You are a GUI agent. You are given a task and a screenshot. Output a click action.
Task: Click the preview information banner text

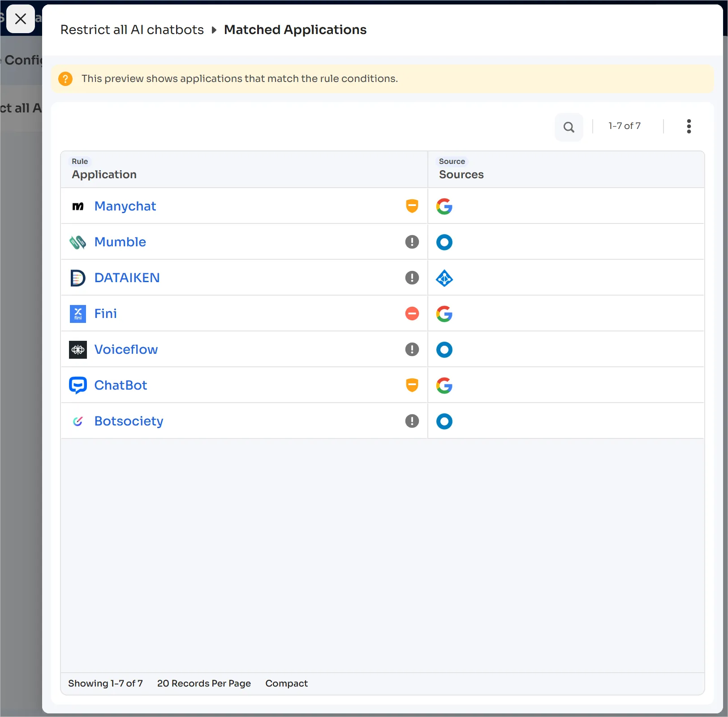[x=240, y=79]
